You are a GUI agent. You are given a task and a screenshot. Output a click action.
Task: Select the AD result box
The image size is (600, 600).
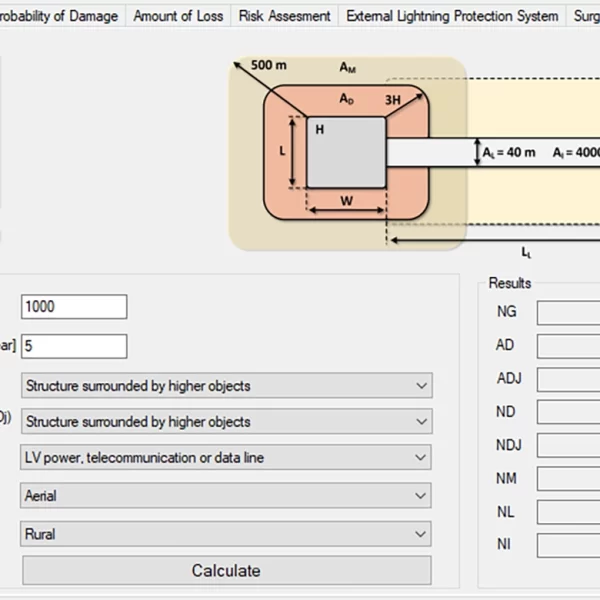(568, 347)
